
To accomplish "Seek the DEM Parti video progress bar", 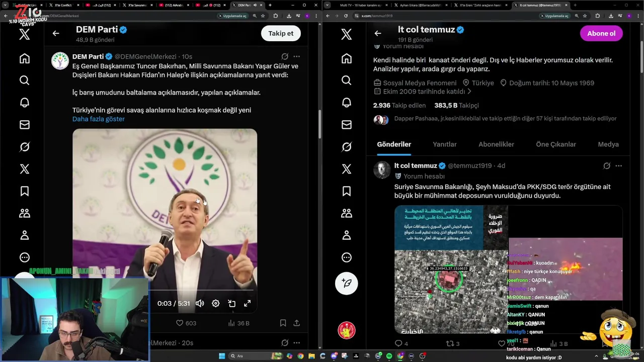I will [x=165, y=290].
